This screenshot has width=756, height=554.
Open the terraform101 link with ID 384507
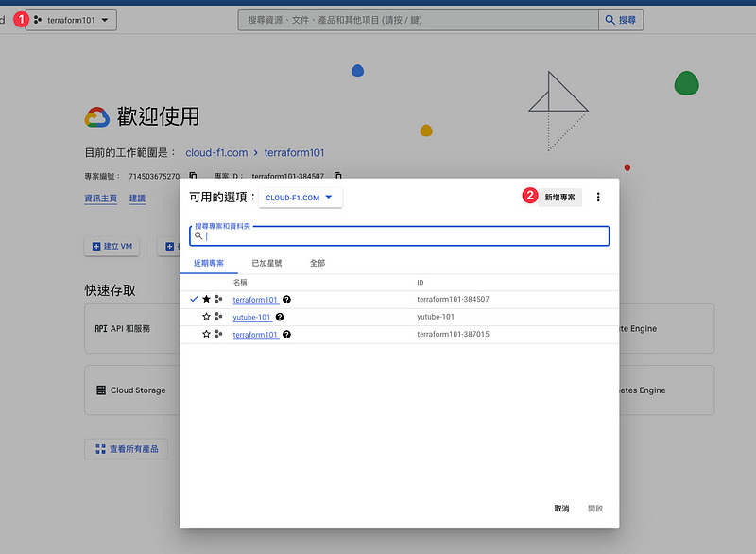[255, 300]
